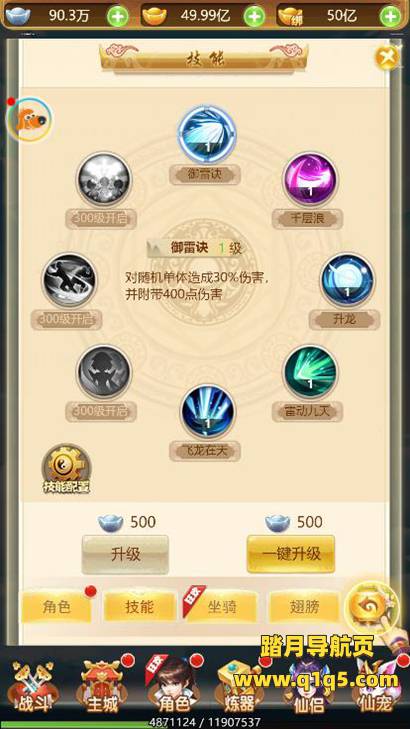Add silver with the first plus button
Screen dimensions: 410x729
point(118,17)
